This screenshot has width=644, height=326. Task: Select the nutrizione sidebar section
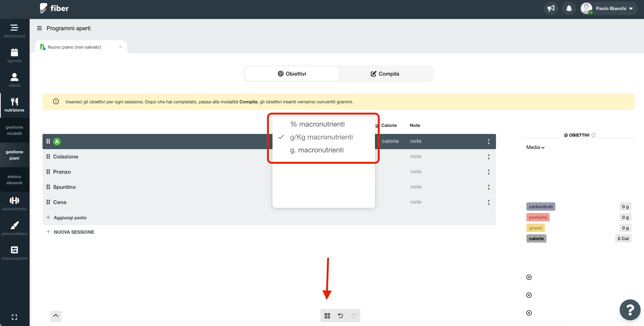click(x=14, y=105)
